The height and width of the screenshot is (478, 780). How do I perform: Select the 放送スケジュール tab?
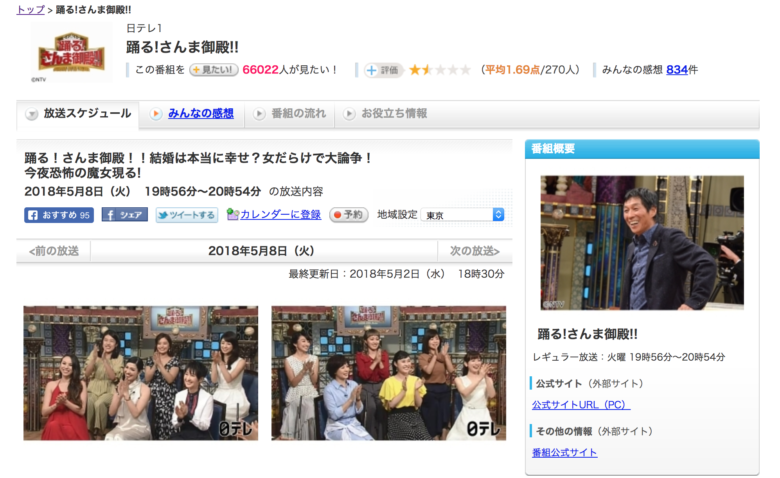78,114
